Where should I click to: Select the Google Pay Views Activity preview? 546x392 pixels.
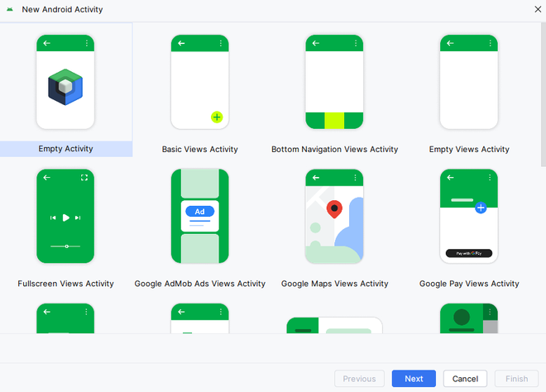[x=469, y=216]
